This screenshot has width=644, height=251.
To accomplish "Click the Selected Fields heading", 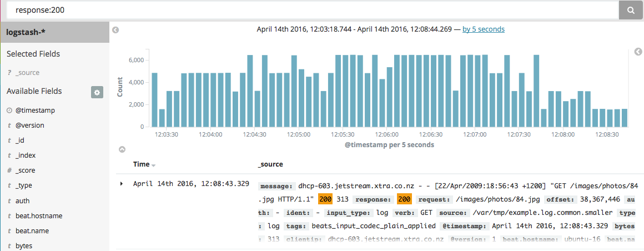I will tap(33, 54).
